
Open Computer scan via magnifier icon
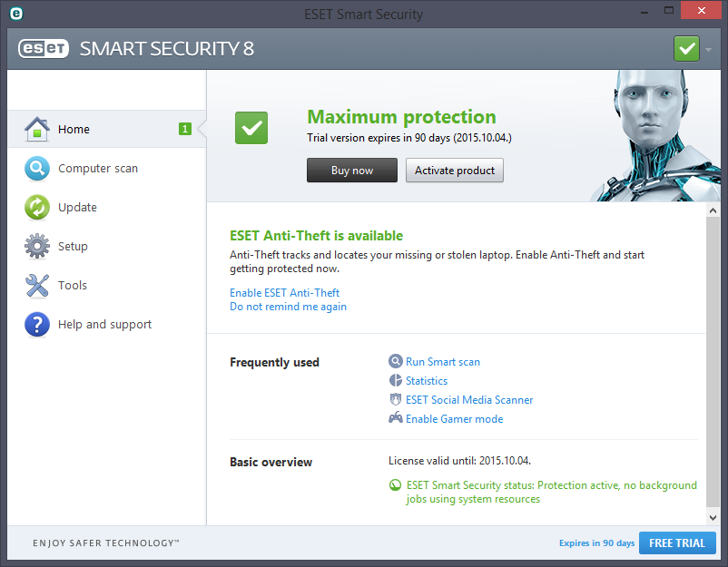36,169
